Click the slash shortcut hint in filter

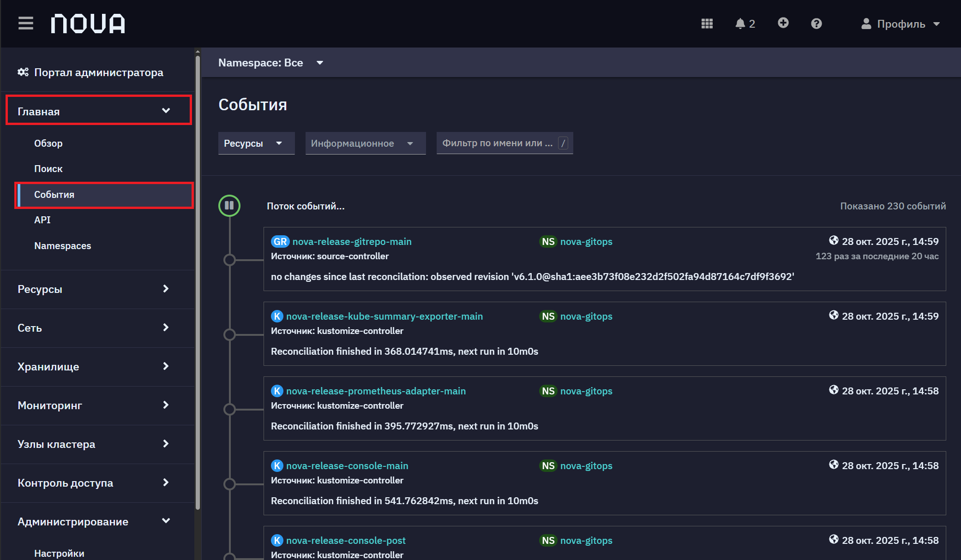click(563, 143)
